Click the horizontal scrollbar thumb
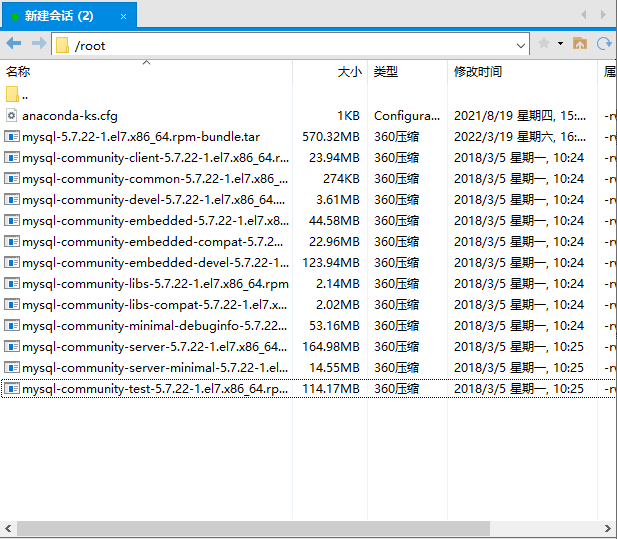 pos(253,528)
